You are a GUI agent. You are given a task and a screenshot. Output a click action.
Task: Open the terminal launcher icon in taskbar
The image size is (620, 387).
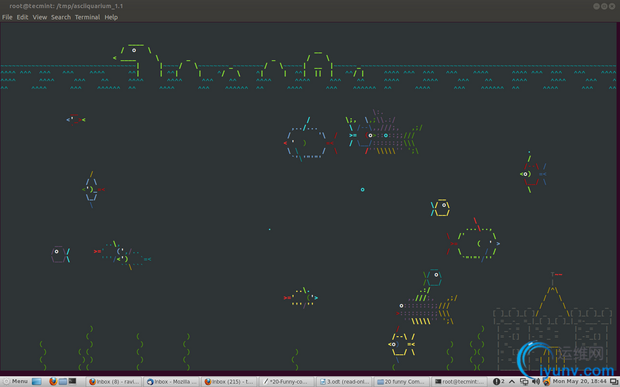pyautogui.click(x=72, y=381)
